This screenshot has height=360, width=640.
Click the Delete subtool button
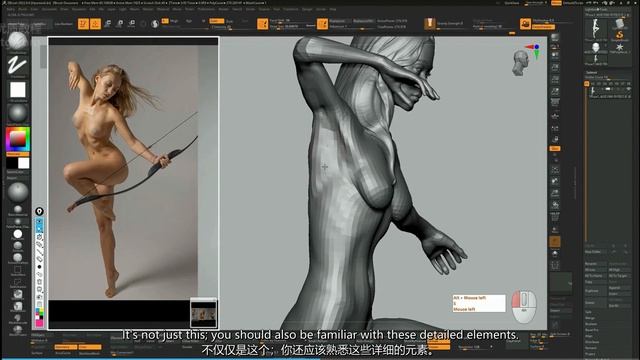[x=596, y=302]
